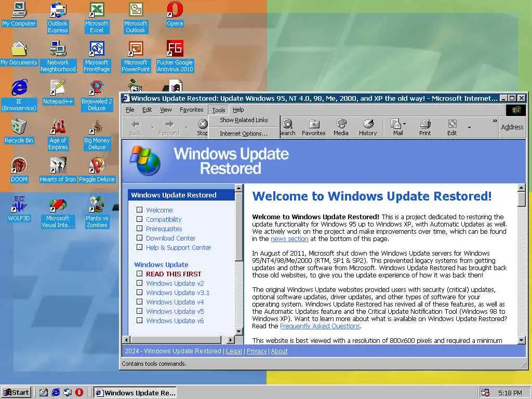Open Fucker Google Antivirus 2010 icon
The image size is (532, 399).
coord(175,56)
